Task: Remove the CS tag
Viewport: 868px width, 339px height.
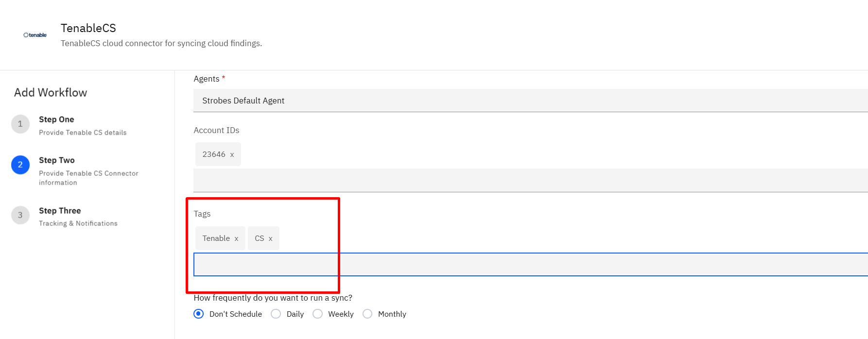Action: pos(270,238)
